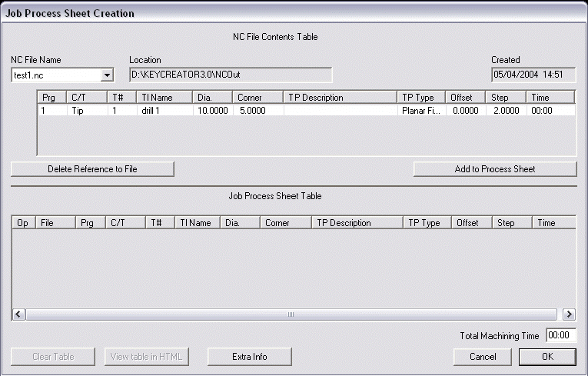Click Offset header in process sheet table
588x376 pixels.
472,223
